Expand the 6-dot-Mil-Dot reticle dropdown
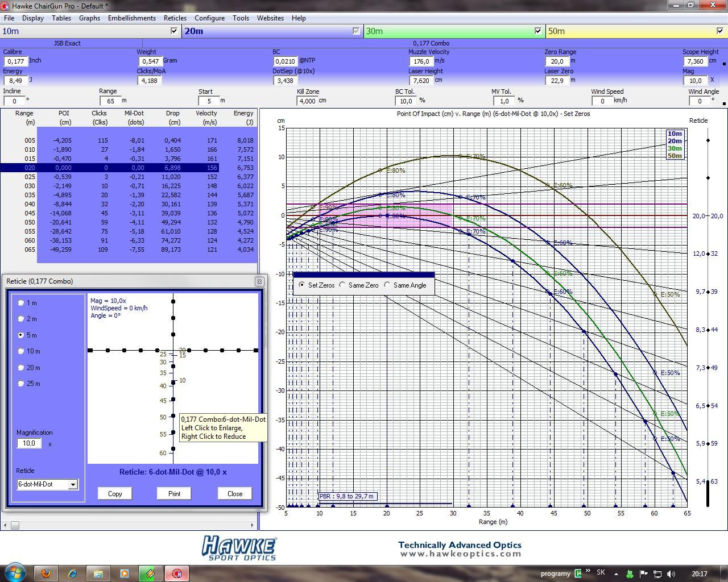Screen dimensions: 728x582 [73, 484]
